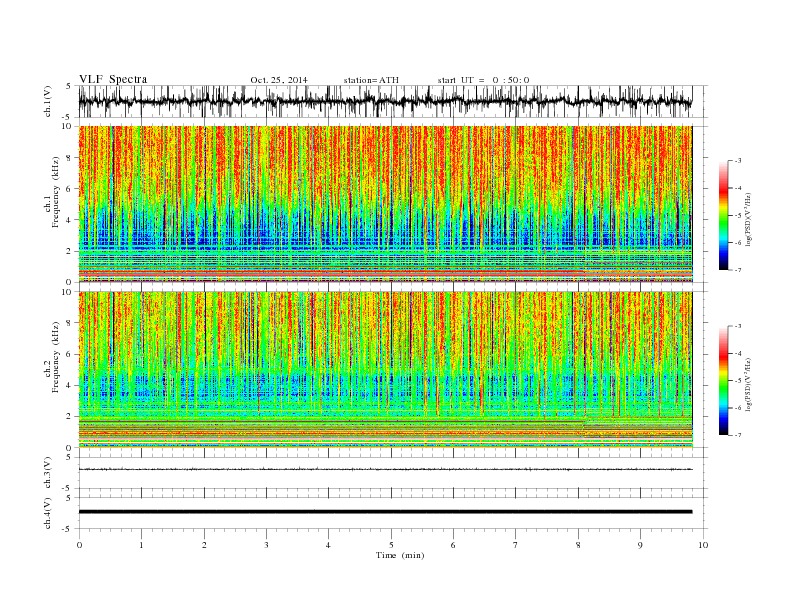
Task: Click time axis tick label '10'
Action: pos(703,545)
